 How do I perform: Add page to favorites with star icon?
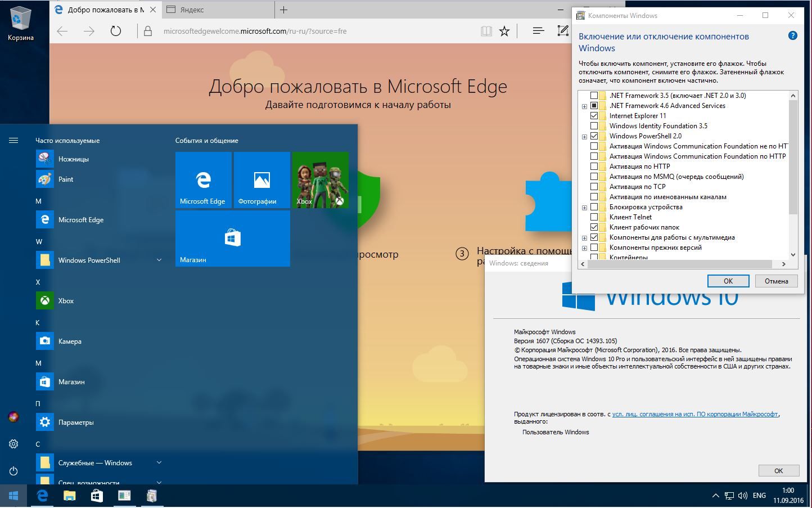504,32
